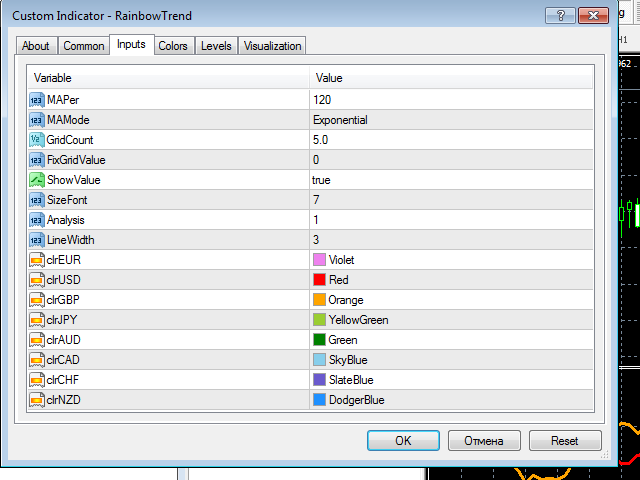The image size is (640, 480).
Task: Click the integer icon beside FixGridValue
Action: coord(36,160)
